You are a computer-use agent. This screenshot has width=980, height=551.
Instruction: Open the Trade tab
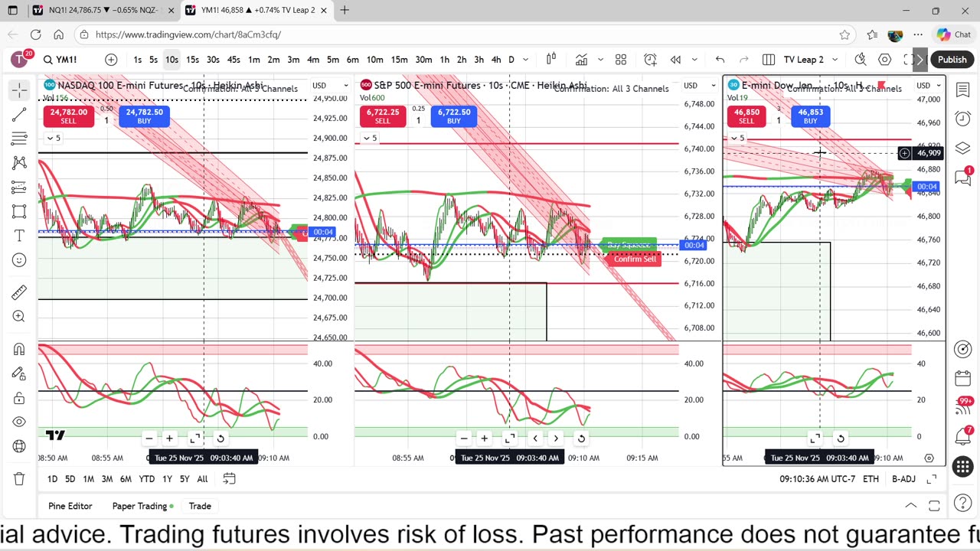(200, 506)
